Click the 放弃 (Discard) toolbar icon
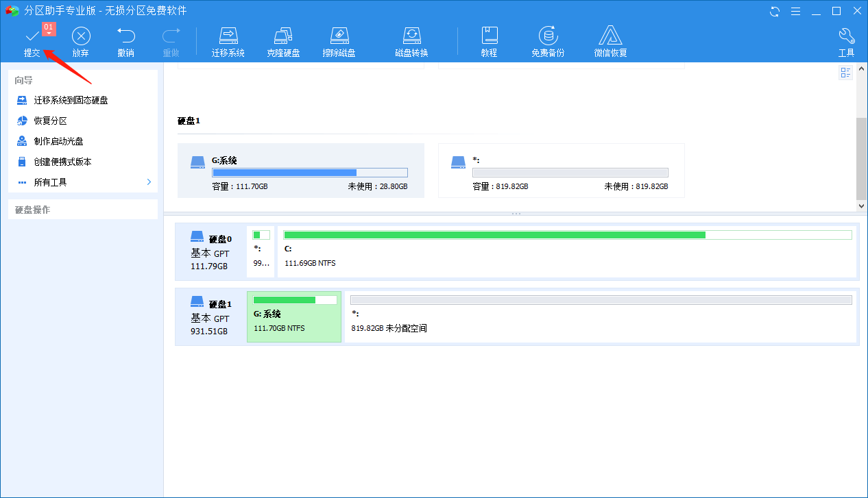Image resolution: width=868 pixels, height=498 pixels. click(81, 41)
